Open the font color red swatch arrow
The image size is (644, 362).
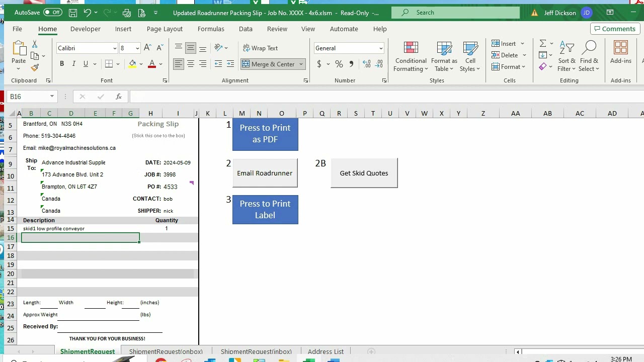pyautogui.click(x=161, y=64)
